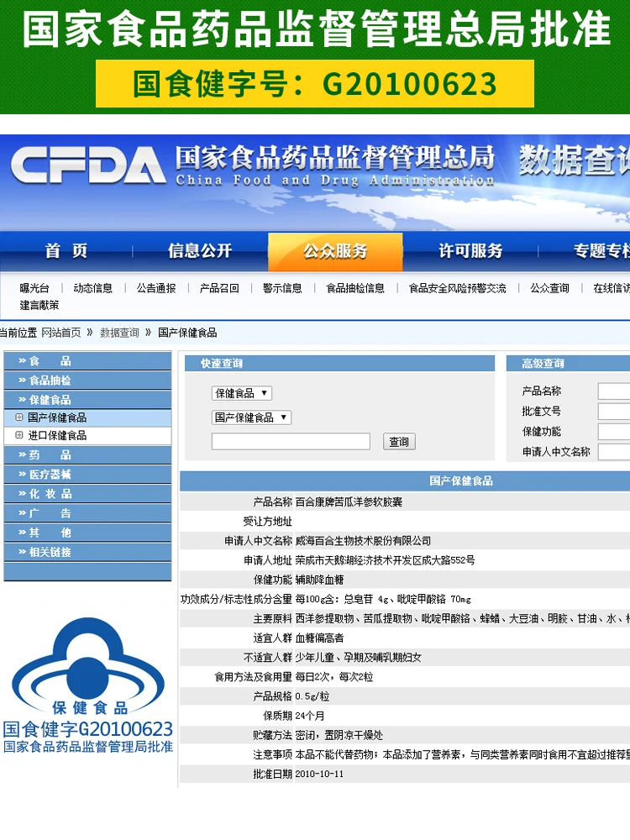Click the 快速查询 panel header
Screen dimensions: 630x840
click(339, 363)
